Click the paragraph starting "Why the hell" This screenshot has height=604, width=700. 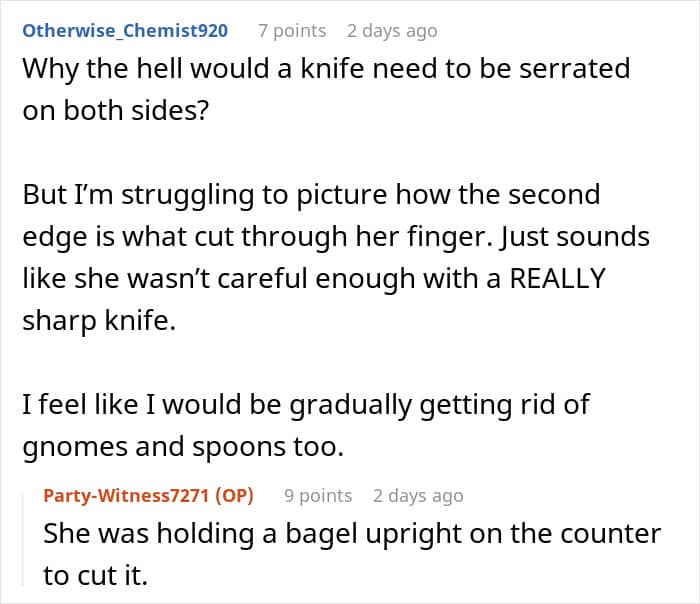[x=326, y=90]
